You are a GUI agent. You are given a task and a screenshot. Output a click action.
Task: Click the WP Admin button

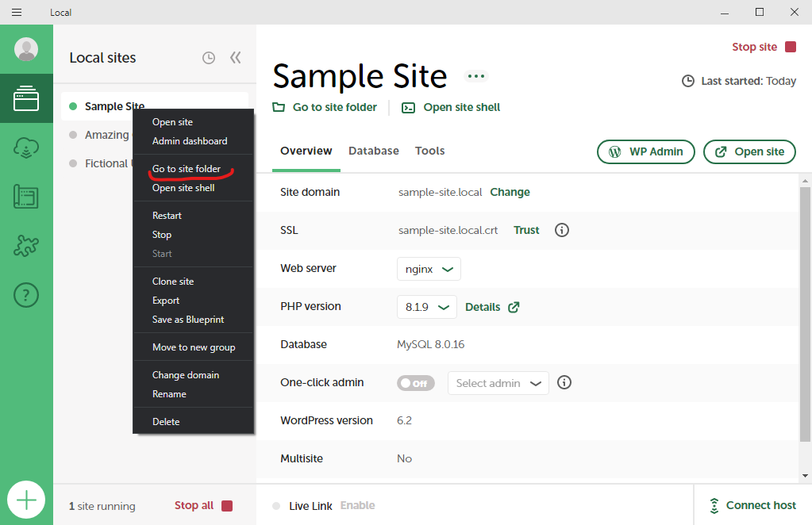pyautogui.click(x=646, y=151)
